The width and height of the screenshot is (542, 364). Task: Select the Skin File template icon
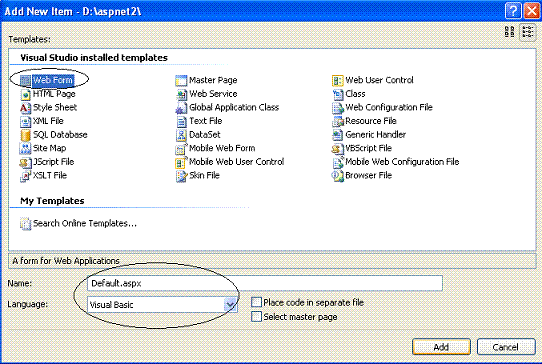coord(181,176)
